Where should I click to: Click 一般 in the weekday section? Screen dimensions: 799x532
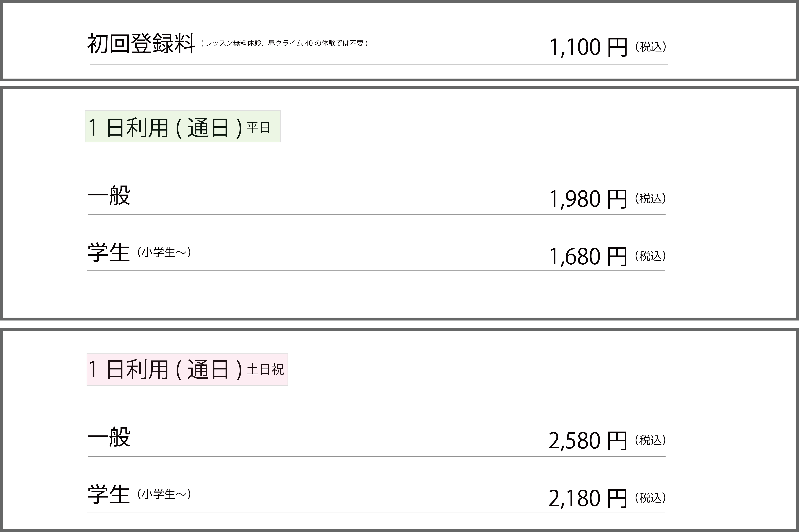[109, 195]
